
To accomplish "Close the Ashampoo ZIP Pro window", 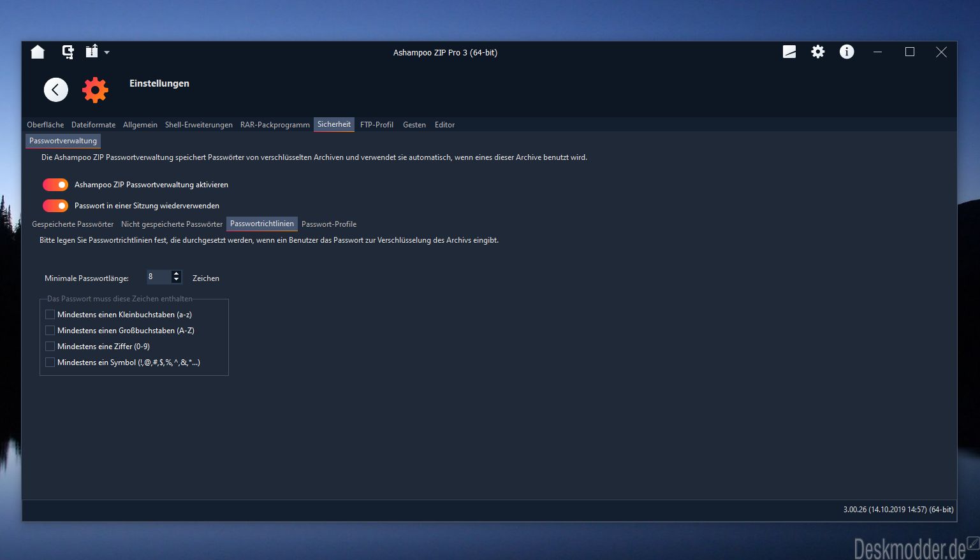I will (941, 52).
